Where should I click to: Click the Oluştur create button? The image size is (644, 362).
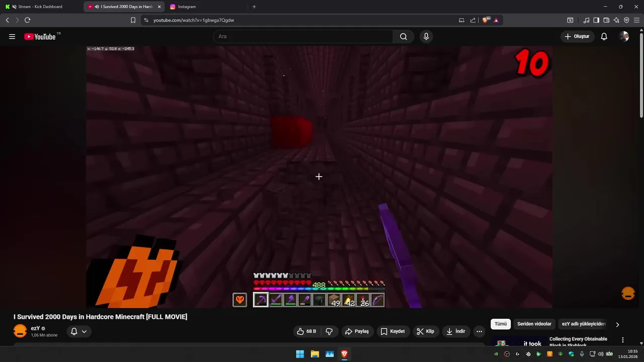point(577,37)
